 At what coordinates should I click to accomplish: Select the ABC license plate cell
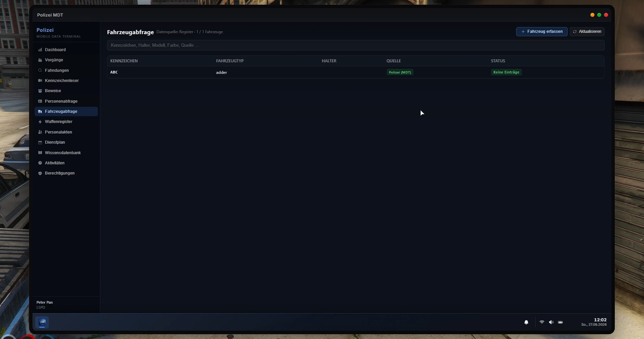pos(114,72)
